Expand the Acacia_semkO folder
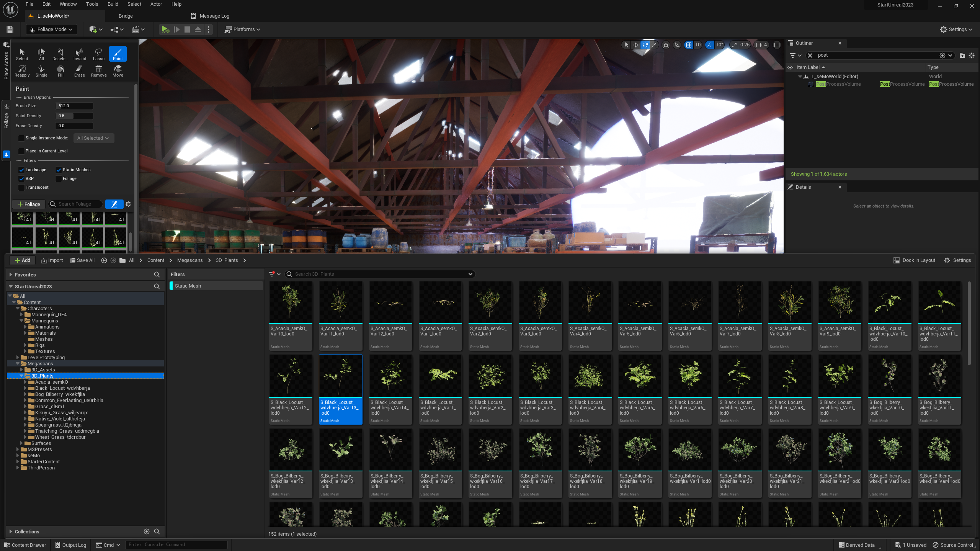 (25, 382)
